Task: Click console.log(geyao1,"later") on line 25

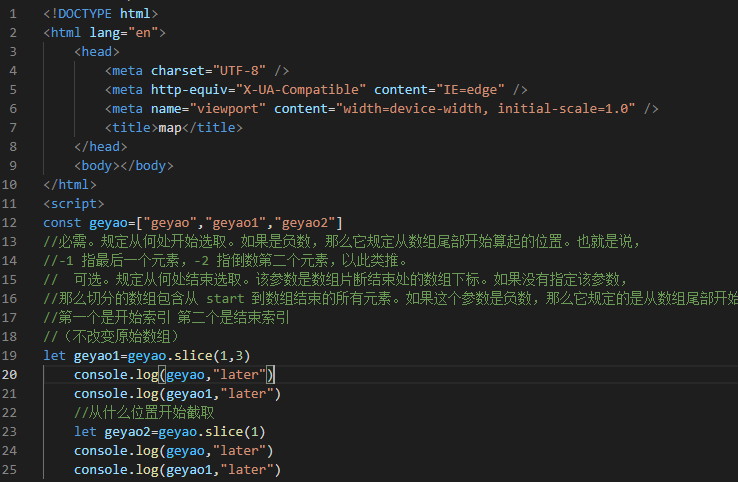Action: click(177, 470)
